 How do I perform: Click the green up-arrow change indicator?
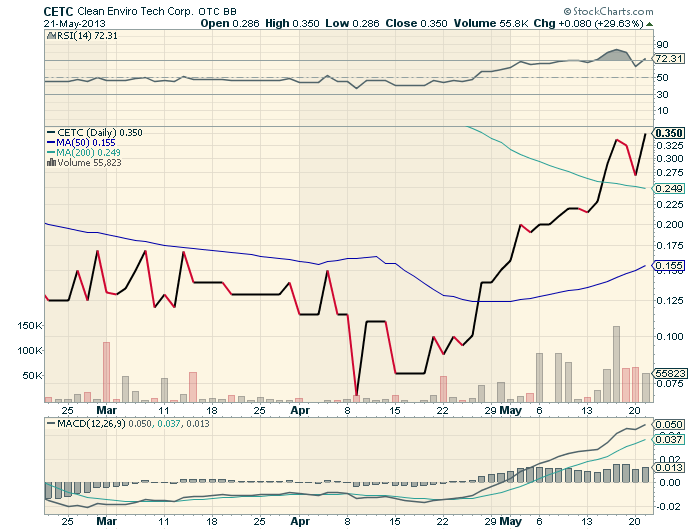650,24
